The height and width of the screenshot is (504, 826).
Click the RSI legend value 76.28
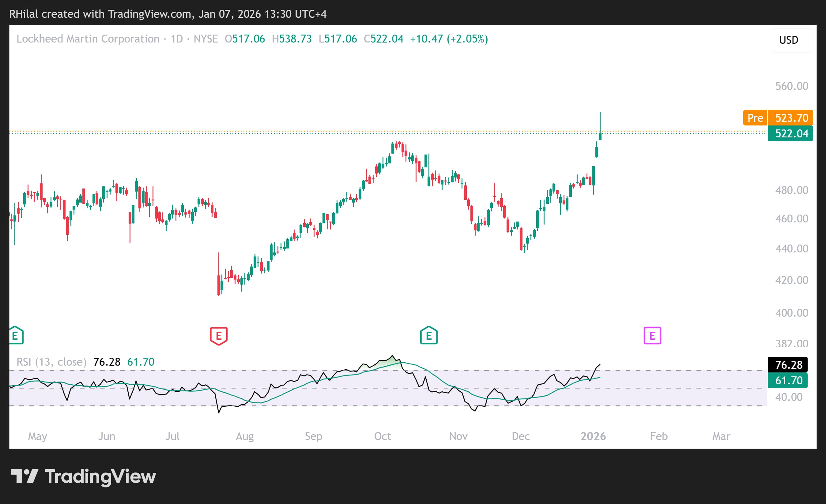107,362
